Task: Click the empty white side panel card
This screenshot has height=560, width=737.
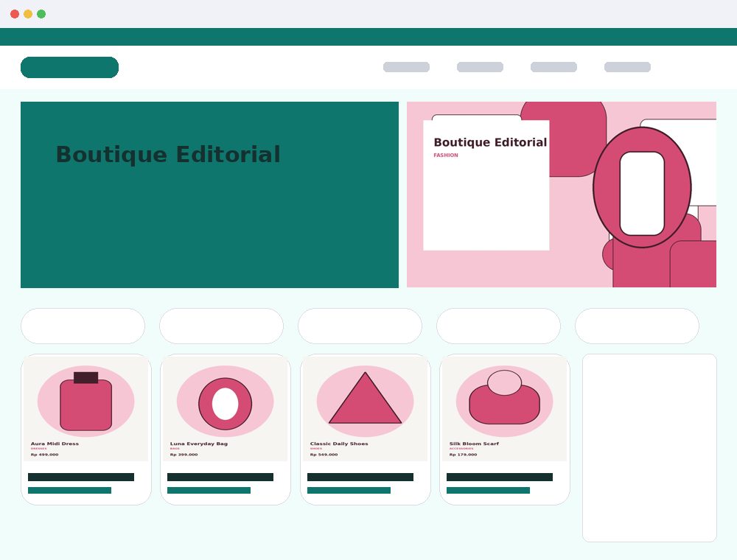Action: [x=649, y=448]
